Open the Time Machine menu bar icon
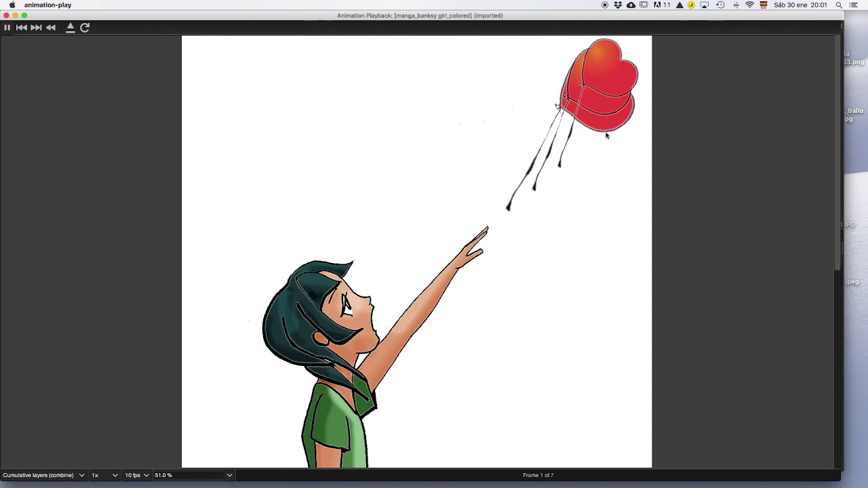868x488 pixels. 720,5
